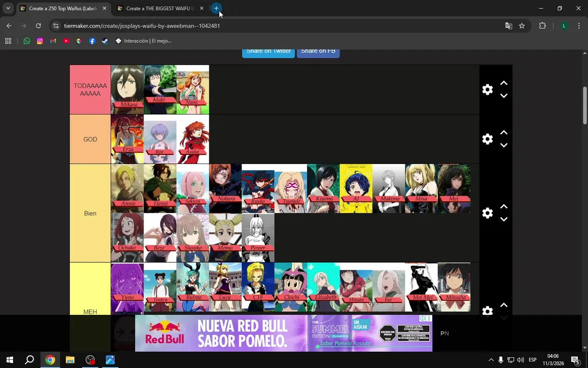Select Bulma character image
The width and height of the screenshot is (588, 368).
(x=192, y=287)
